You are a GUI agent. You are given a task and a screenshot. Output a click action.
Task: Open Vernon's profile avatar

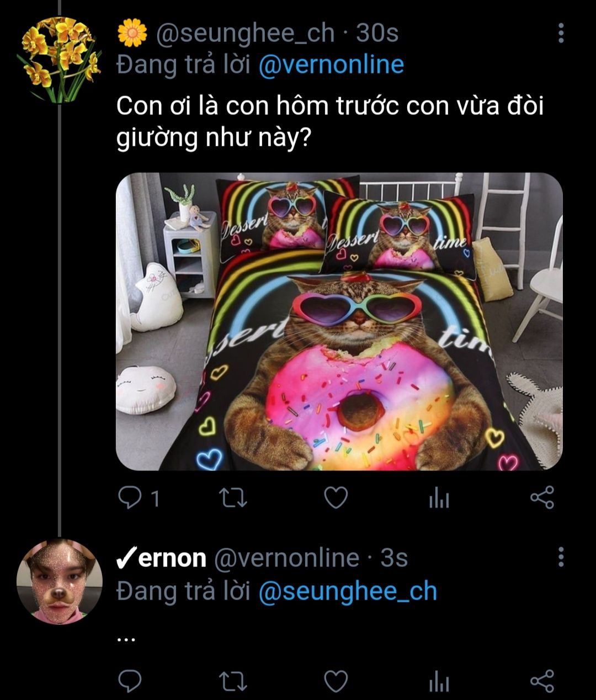pos(60,582)
